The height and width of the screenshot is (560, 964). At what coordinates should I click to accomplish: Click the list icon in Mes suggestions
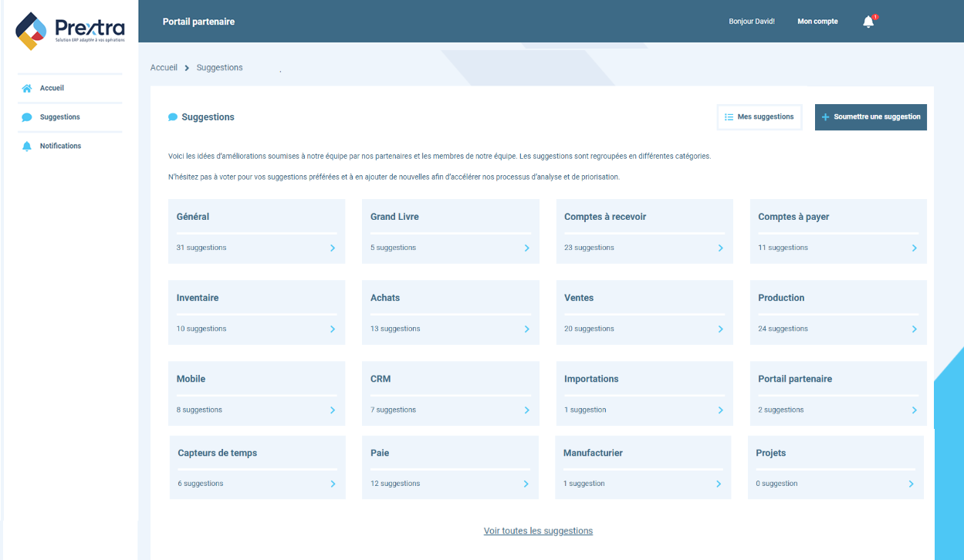729,117
